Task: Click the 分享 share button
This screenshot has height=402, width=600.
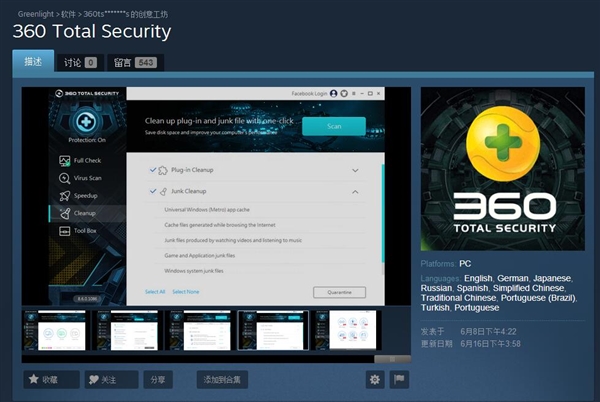Action: 158,379
